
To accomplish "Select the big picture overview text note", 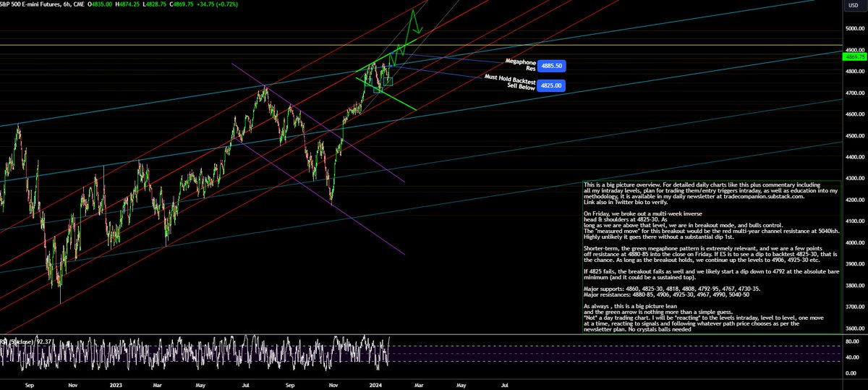I will (x=711, y=258).
